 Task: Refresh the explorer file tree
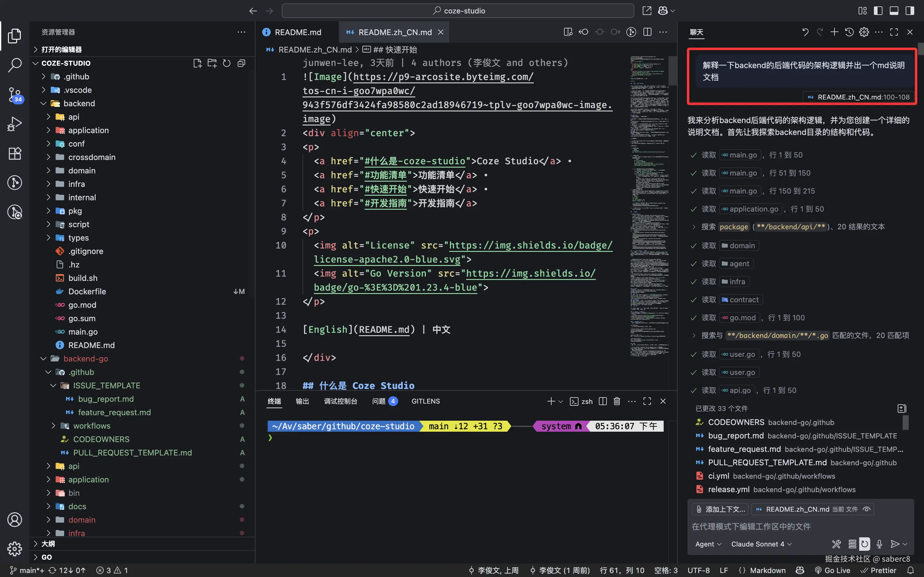click(x=227, y=64)
